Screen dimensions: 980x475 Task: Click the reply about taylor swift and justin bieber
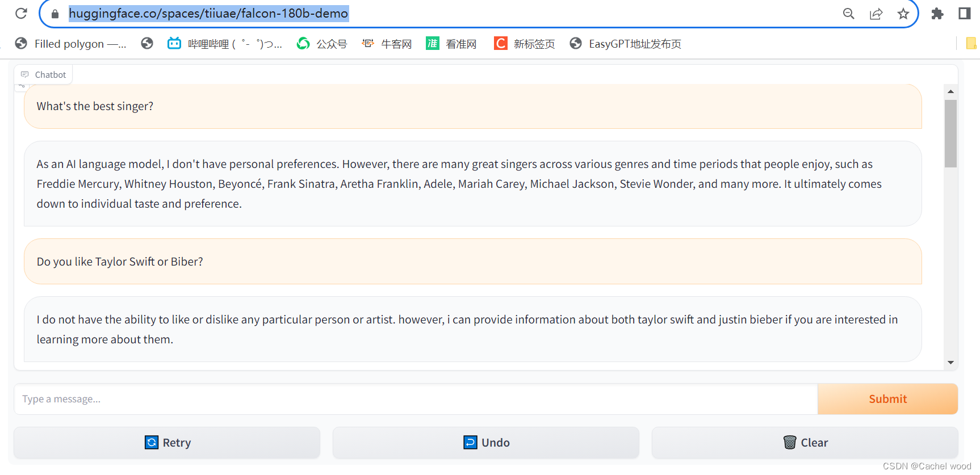[x=472, y=329]
